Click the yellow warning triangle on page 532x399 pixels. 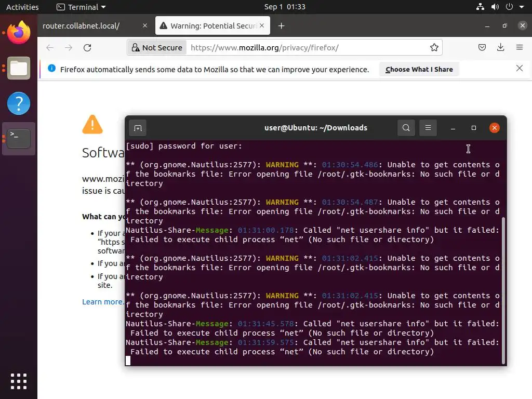pyautogui.click(x=92, y=124)
